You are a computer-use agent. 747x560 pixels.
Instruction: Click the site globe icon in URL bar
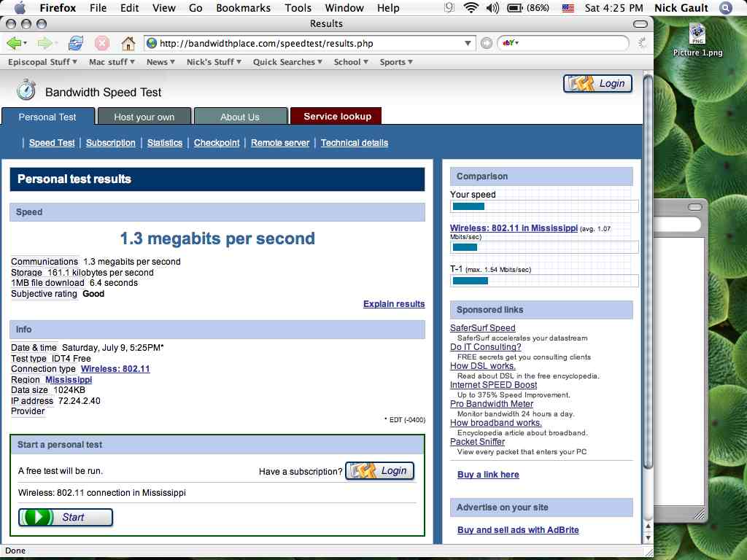pyautogui.click(x=152, y=43)
